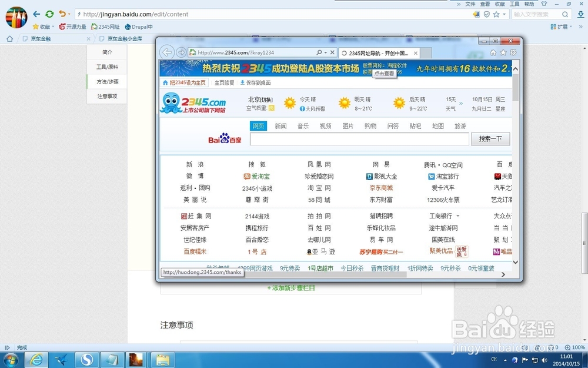Click the orange undo-close-tab arrow
588x368 pixels.
[62, 14]
